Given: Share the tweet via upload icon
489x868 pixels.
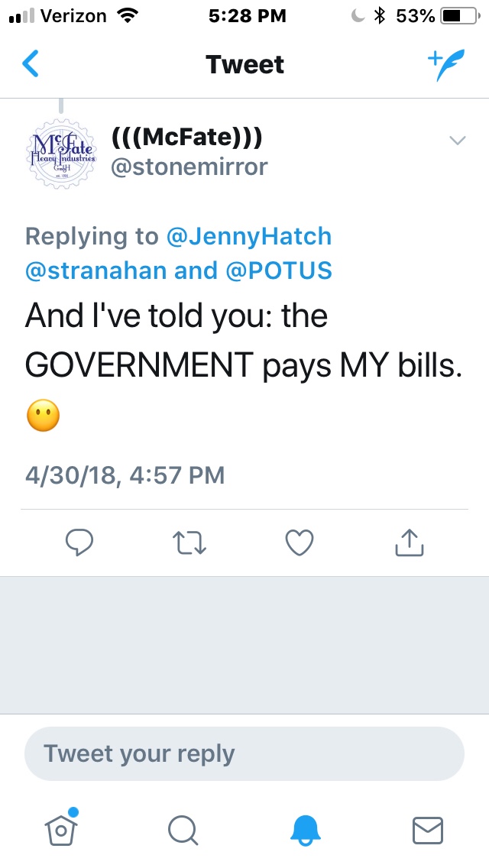Looking at the screenshot, I should point(409,542).
